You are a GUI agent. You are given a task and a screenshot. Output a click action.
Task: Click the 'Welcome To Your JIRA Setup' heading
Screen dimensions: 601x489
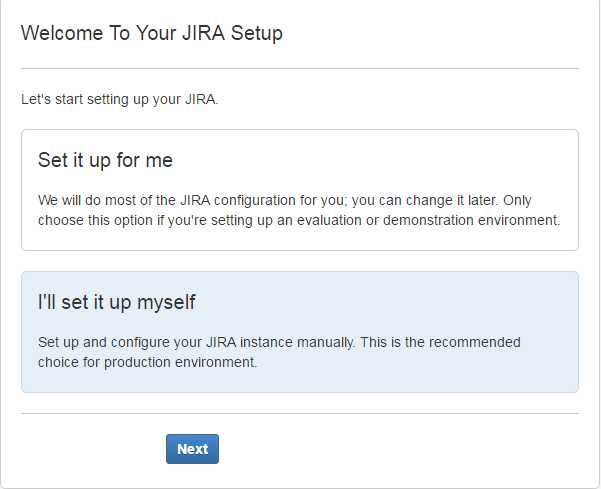152,33
